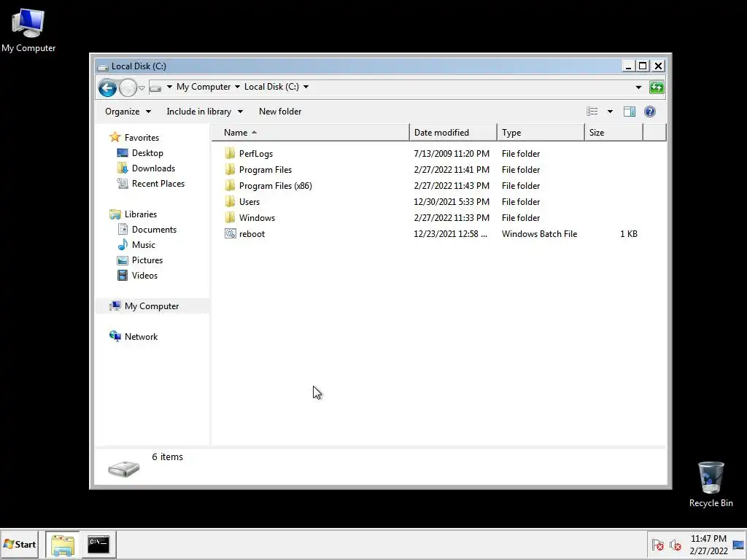This screenshot has height=560, width=747.
Task: Sort by Name column header
Action: (x=310, y=133)
